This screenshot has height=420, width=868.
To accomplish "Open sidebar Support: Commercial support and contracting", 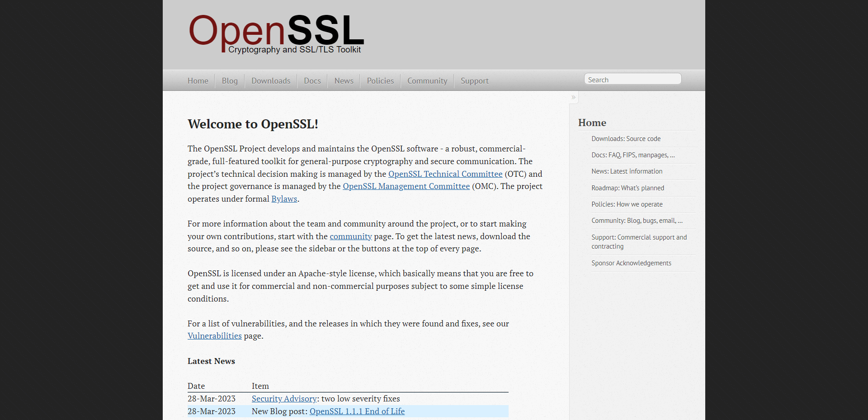I will pos(639,242).
